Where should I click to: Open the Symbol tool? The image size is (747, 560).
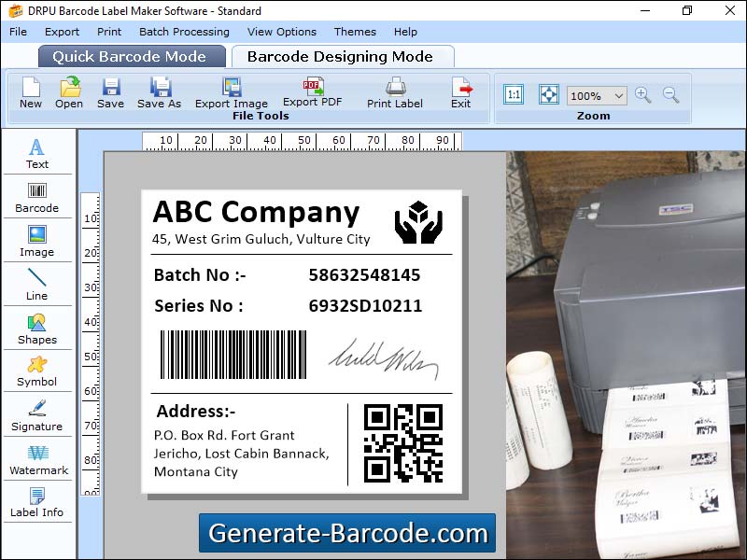[x=37, y=371]
